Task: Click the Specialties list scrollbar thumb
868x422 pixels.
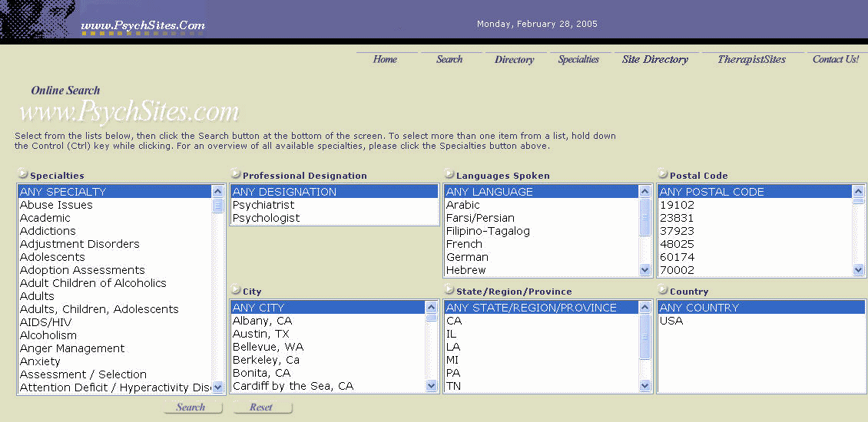Action: [x=217, y=206]
